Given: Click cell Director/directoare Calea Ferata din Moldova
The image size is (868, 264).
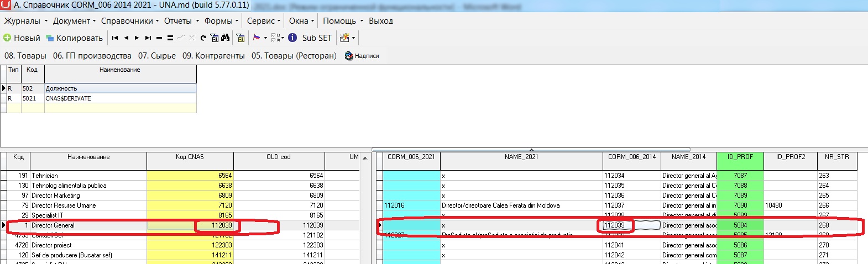Looking at the screenshot, I should coord(521,205).
